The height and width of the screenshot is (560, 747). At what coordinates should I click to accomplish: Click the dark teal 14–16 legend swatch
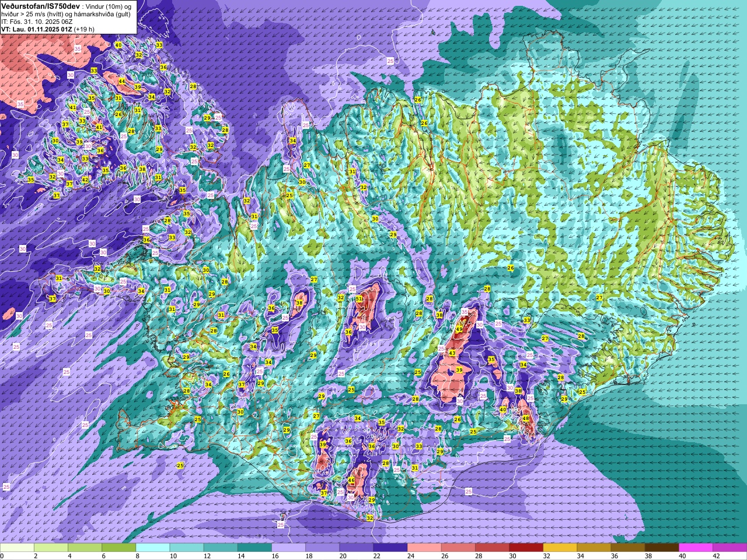(254, 548)
